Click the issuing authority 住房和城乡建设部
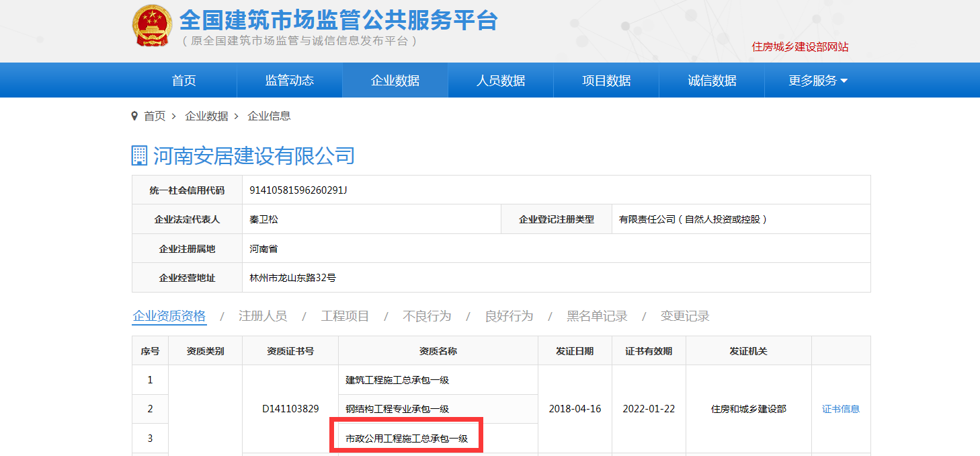 tap(749, 409)
